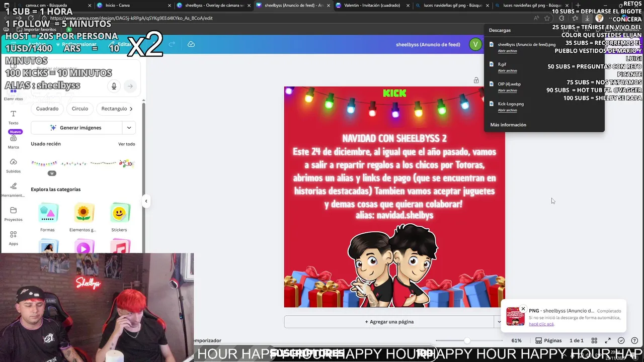Select the curled lights thumbnail in recents

[126, 163]
